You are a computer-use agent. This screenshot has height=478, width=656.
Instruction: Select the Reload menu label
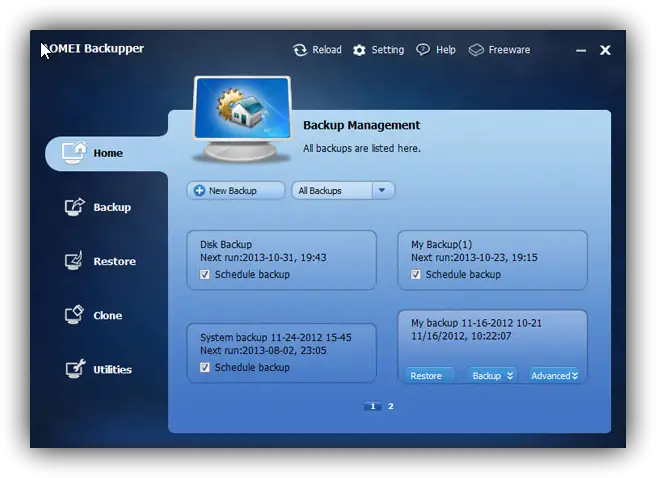point(327,50)
